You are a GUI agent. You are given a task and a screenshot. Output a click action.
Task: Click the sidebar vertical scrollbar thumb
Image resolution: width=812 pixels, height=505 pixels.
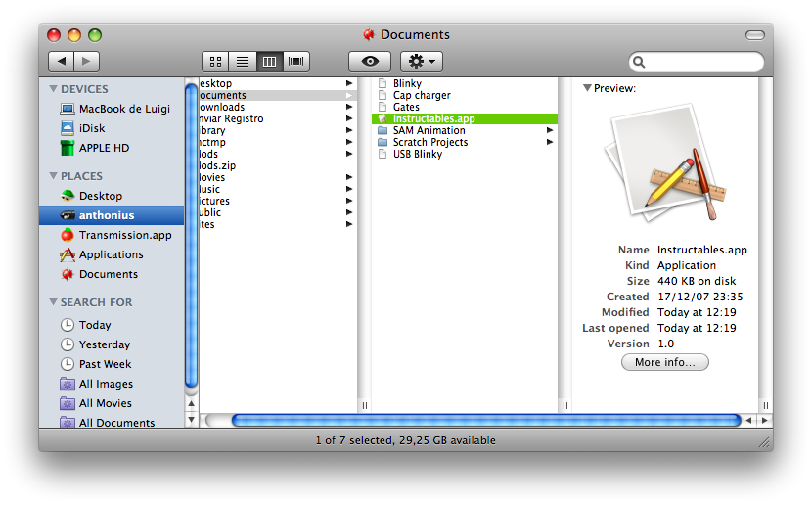point(191,236)
